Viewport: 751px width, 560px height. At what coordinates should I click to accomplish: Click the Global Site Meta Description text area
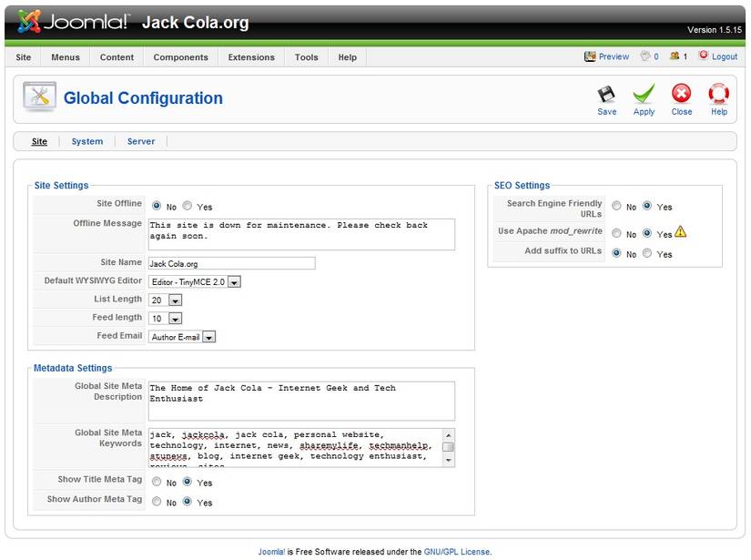tap(301, 401)
